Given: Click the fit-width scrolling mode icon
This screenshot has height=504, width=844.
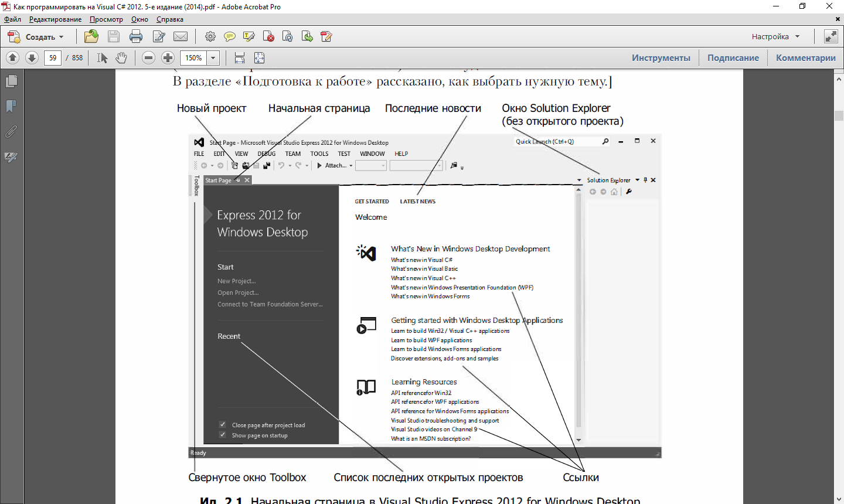Looking at the screenshot, I should [240, 57].
